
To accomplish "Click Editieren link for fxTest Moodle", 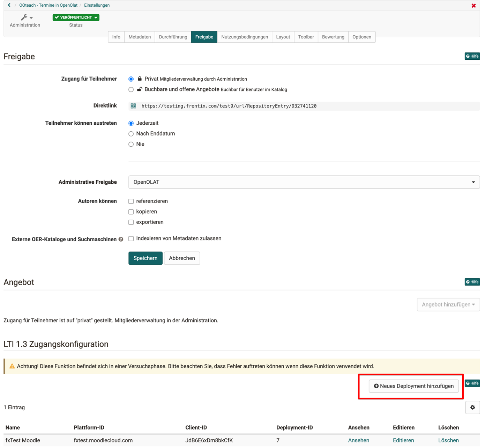I will tap(403, 440).
